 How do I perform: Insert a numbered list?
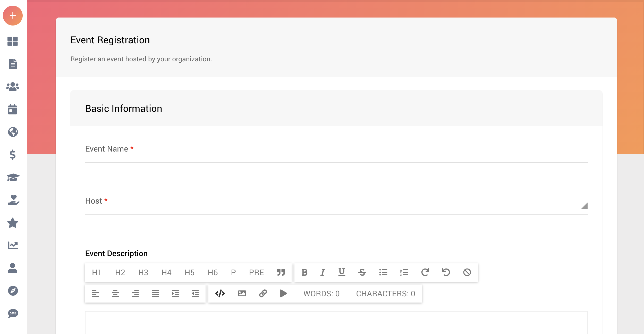[x=404, y=272]
